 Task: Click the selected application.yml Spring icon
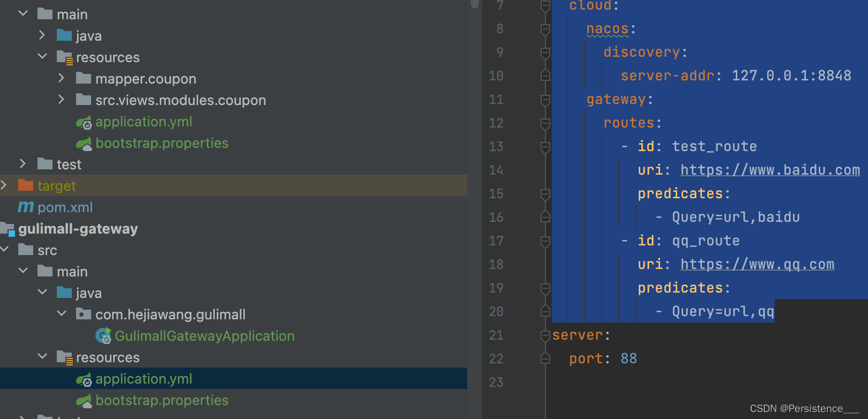[84, 380]
